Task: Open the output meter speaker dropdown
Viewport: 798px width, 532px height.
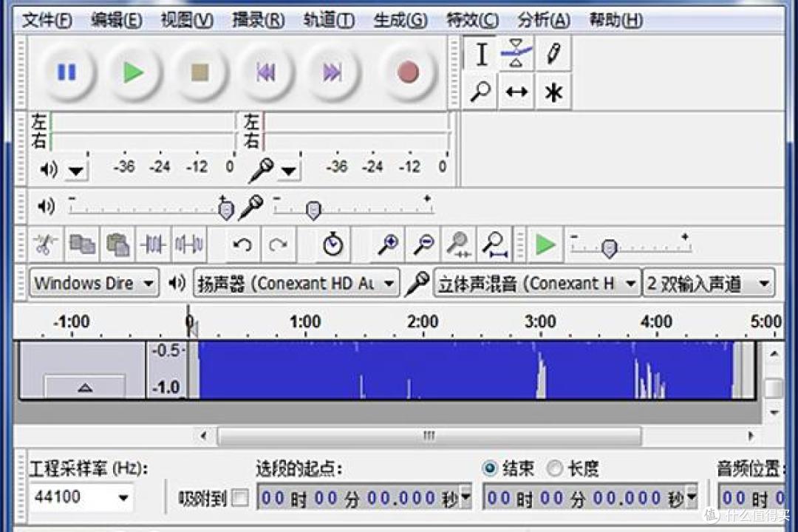Action: (76, 171)
